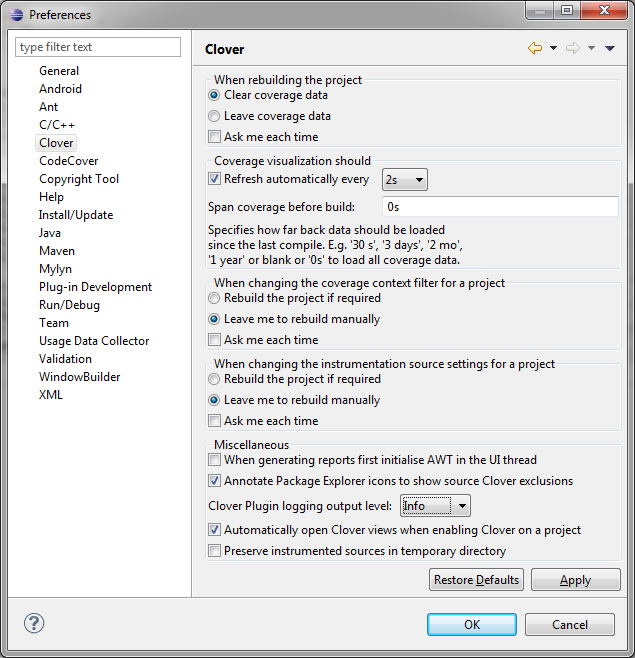The height and width of the screenshot is (658, 635).
Task: Enable Preserve instrumented sources in temporary directory
Action: pos(214,551)
